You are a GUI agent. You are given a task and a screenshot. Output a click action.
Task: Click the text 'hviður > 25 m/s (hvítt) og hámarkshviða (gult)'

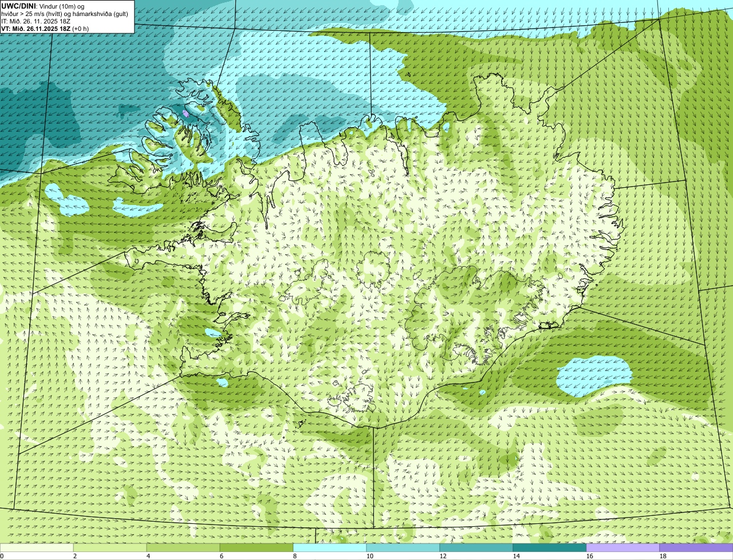click(x=65, y=14)
